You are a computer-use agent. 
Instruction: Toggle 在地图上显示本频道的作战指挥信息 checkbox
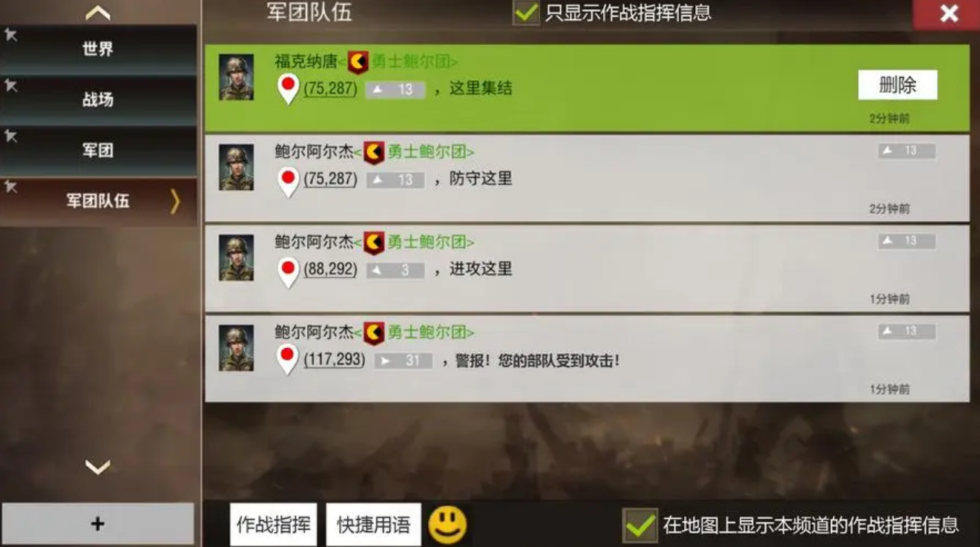tap(639, 525)
